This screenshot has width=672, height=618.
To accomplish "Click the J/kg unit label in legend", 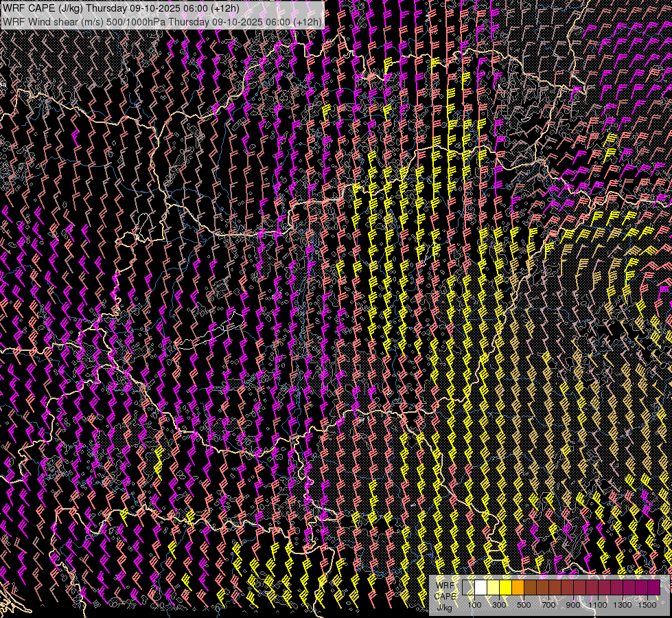I will [x=443, y=607].
